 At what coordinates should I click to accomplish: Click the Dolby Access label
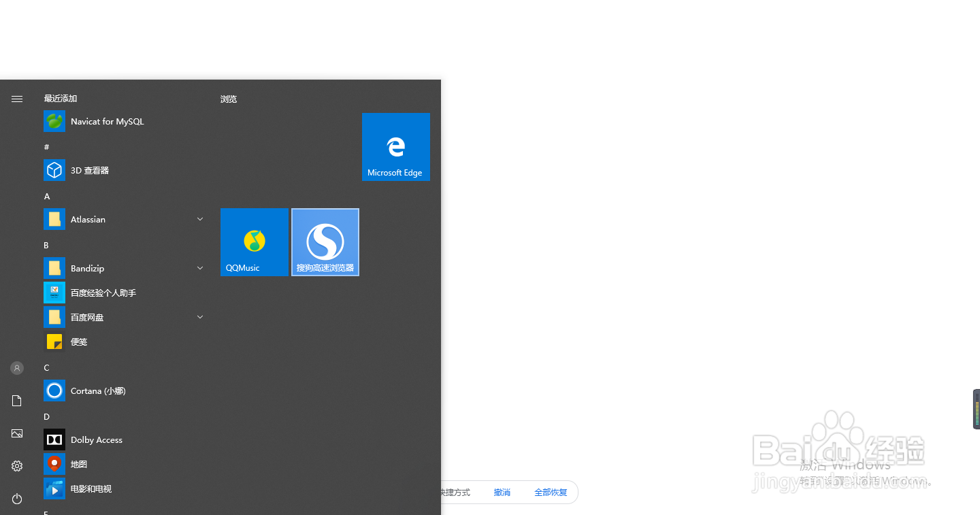[x=97, y=440]
